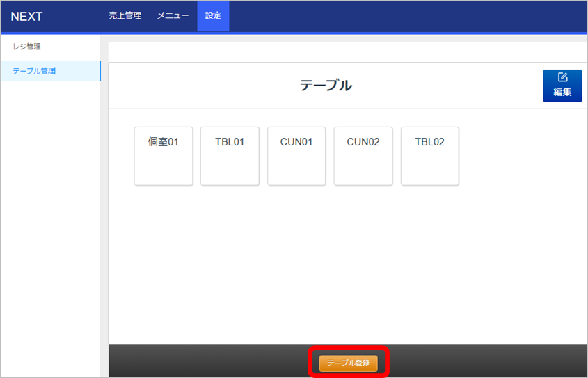588x378 pixels.
Task: Click empty top bar right of 設定
Action: tap(404, 16)
